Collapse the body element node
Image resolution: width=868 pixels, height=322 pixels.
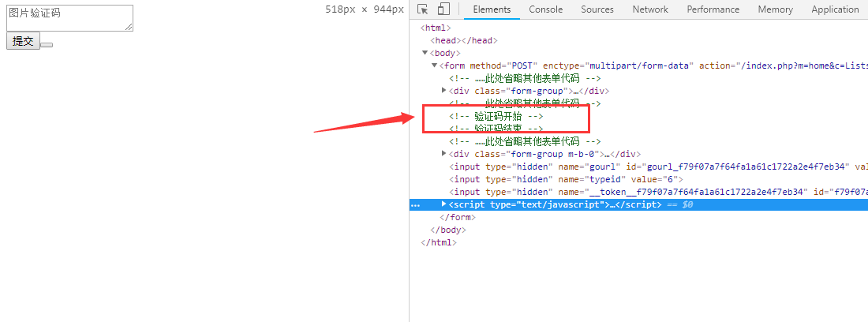[x=425, y=53]
